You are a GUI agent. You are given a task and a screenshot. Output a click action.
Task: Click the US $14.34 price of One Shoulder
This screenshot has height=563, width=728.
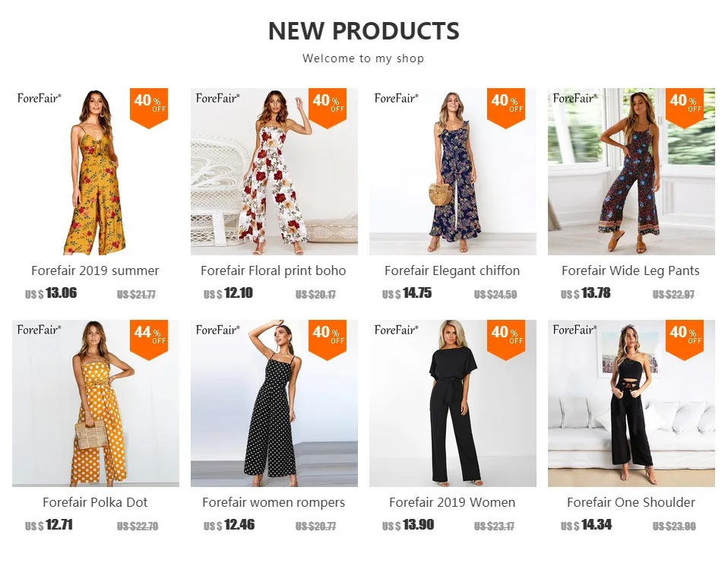(x=587, y=525)
